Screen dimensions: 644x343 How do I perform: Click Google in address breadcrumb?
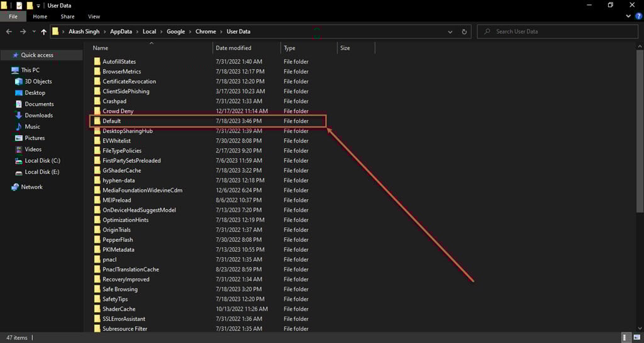[176, 31]
